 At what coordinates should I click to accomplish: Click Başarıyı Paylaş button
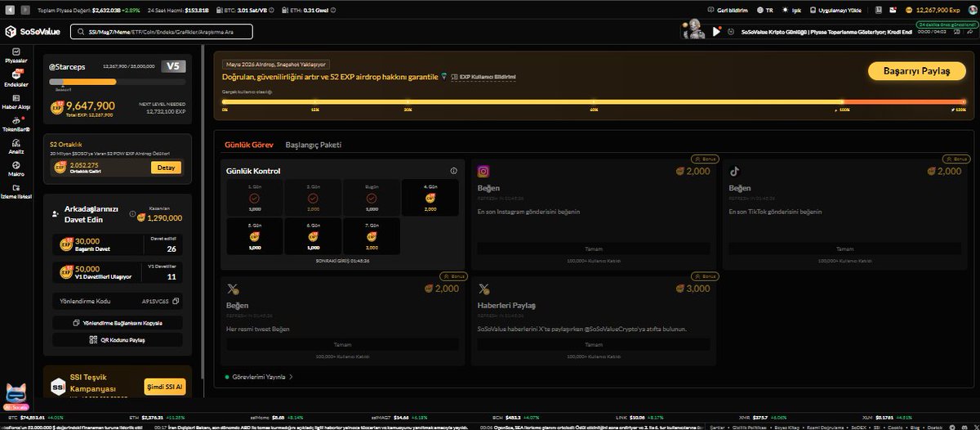pyautogui.click(x=917, y=71)
